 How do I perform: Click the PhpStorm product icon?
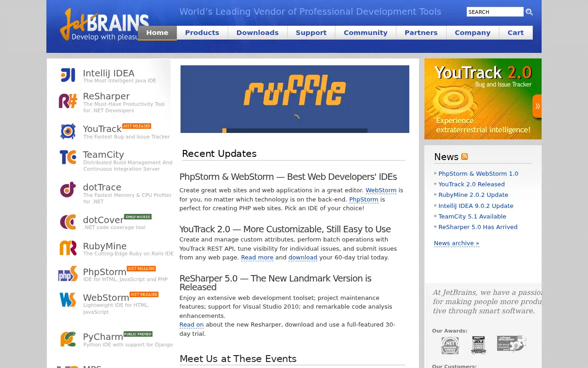(x=68, y=274)
